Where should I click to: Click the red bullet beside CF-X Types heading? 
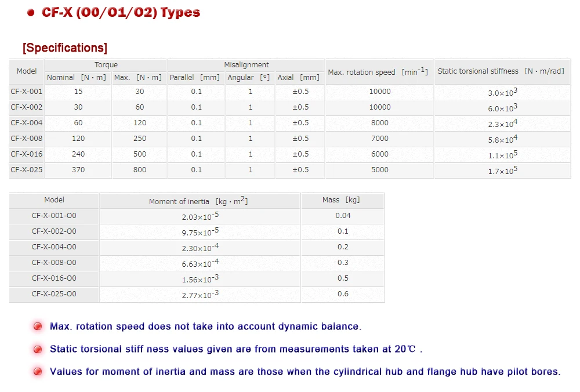pos(31,13)
